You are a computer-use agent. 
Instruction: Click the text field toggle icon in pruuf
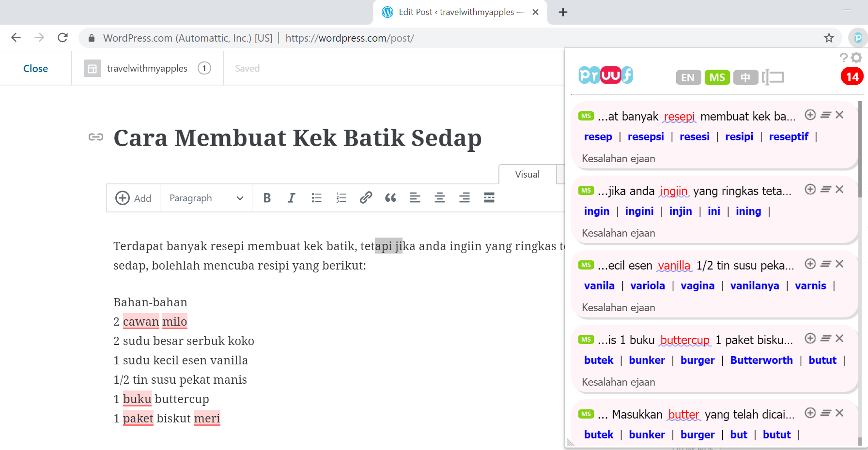tap(773, 77)
